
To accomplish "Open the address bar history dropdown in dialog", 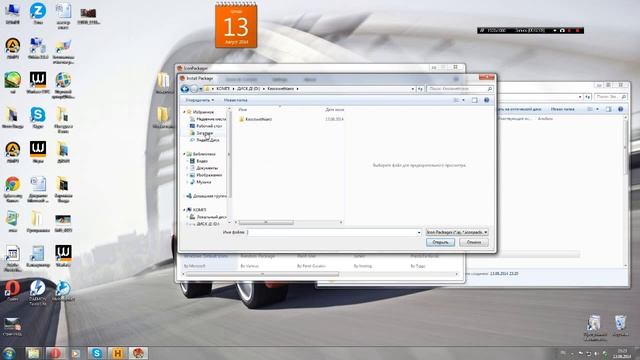I will click(x=413, y=89).
